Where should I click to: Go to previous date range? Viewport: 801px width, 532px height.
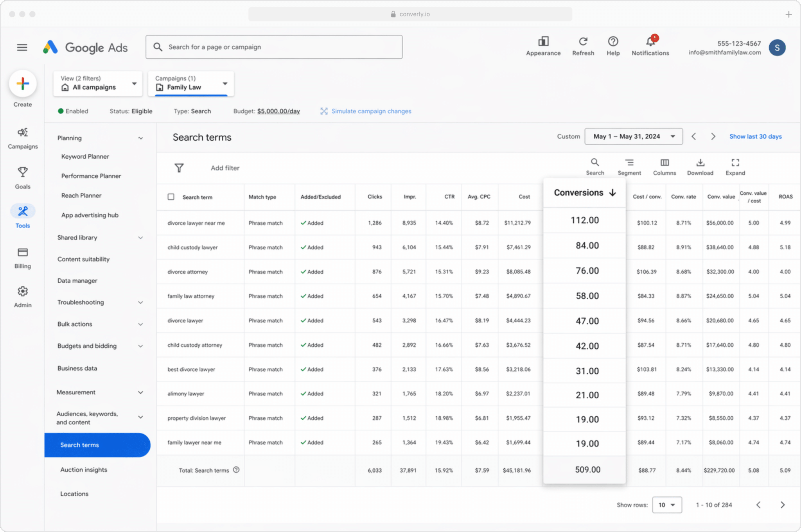pyautogui.click(x=694, y=136)
